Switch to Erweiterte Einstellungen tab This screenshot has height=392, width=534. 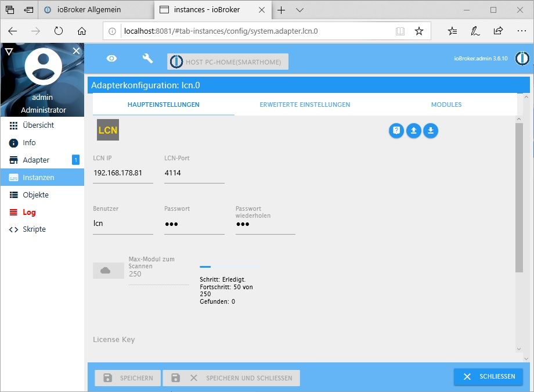pyautogui.click(x=305, y=105)
